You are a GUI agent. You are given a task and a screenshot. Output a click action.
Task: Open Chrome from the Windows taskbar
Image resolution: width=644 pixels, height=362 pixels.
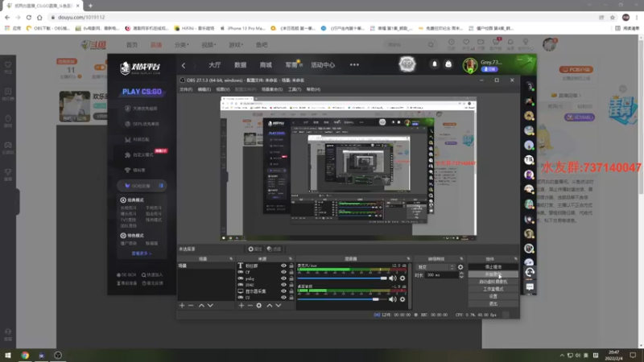tap(25, 355)
